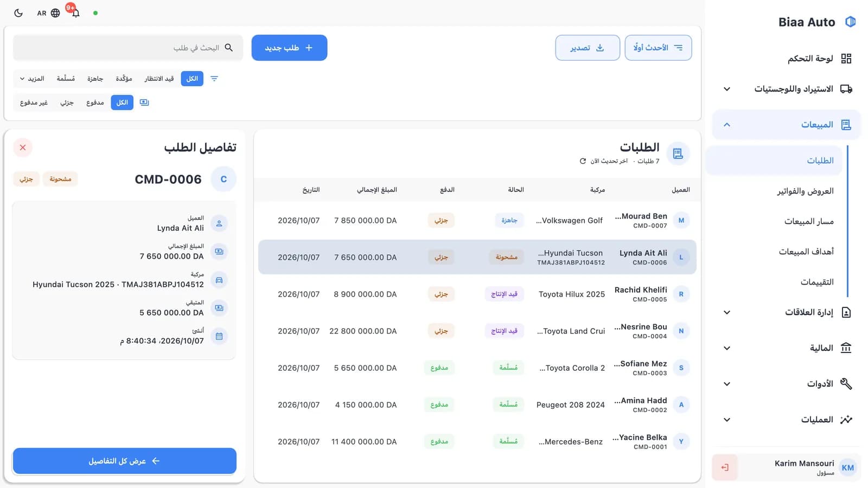Click the calendar icon in order details
Screen dimensions: 868x488
(219, 336)
